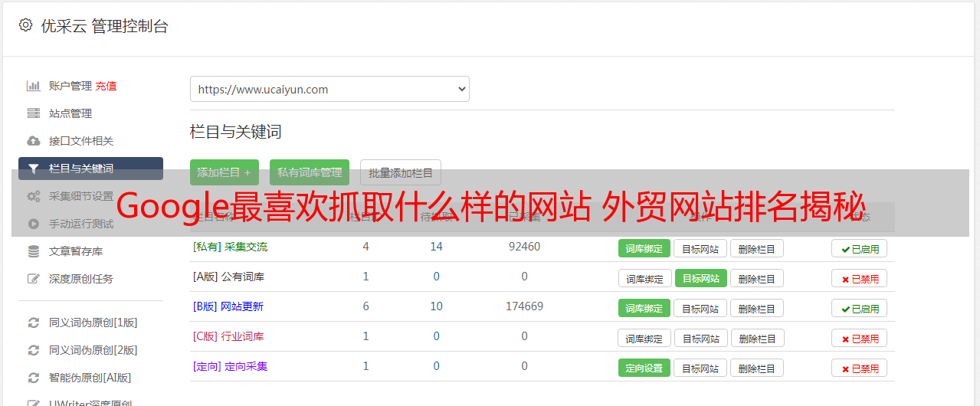Select the 栏目与关键词 sidebar item

90,169
